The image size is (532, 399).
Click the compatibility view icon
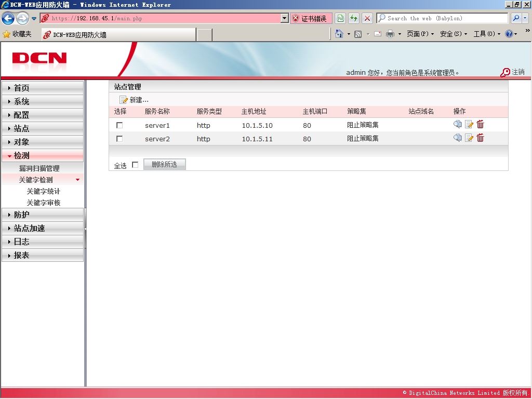340,18
